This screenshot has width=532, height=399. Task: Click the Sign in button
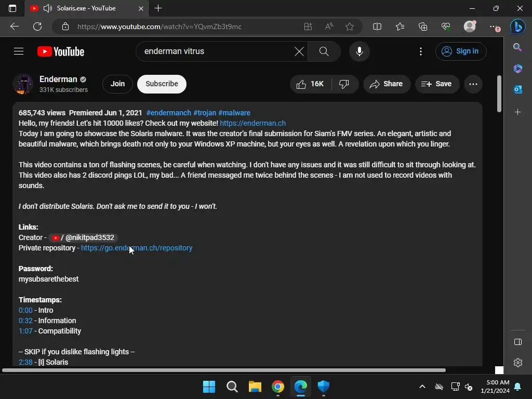[461, 51]
